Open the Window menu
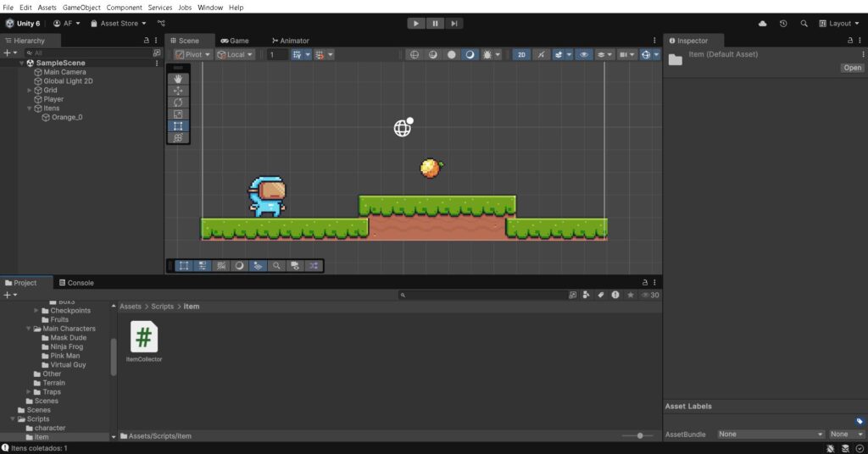Image resolution: width=868 pixels, height=454 pixels. pos(210,7)
